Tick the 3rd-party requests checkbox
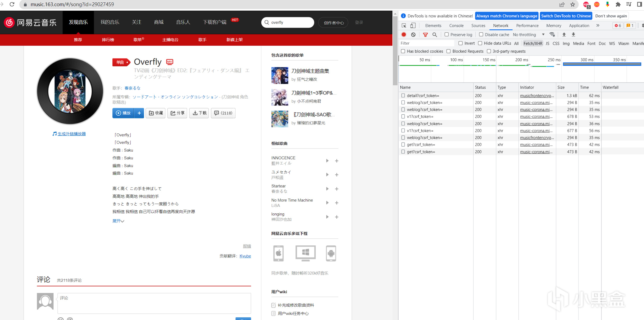 coord(489,51)
